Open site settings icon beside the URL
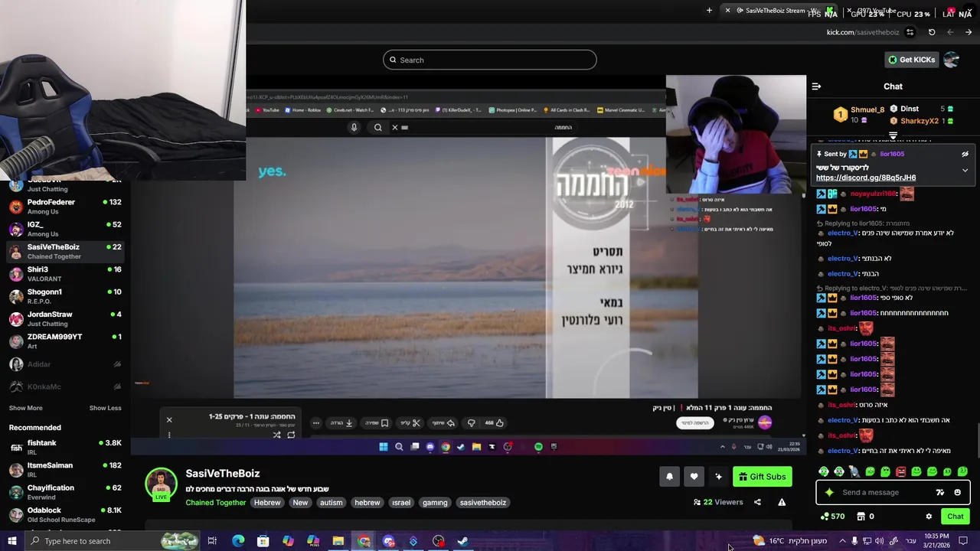980x551 pixels. pos(910,32)
